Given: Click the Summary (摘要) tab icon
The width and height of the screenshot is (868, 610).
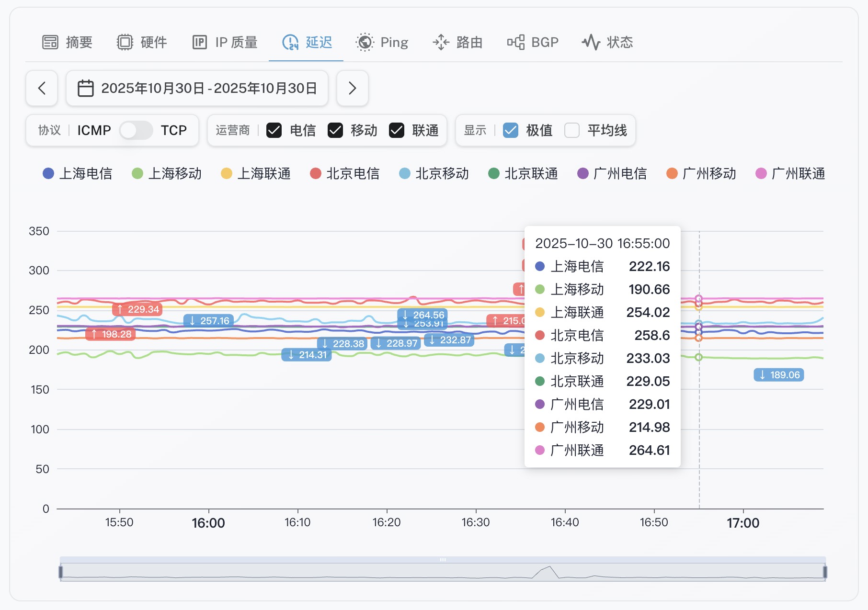Looking at the screenshot, I should point(50,42).
